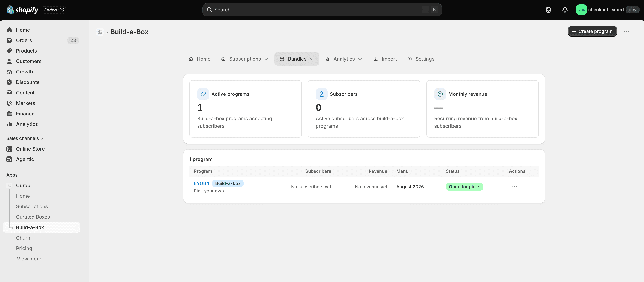Click the Orders inbox icon
This screenshot has height=282, width=644.
pyautogui.click(x=10, y=40)
